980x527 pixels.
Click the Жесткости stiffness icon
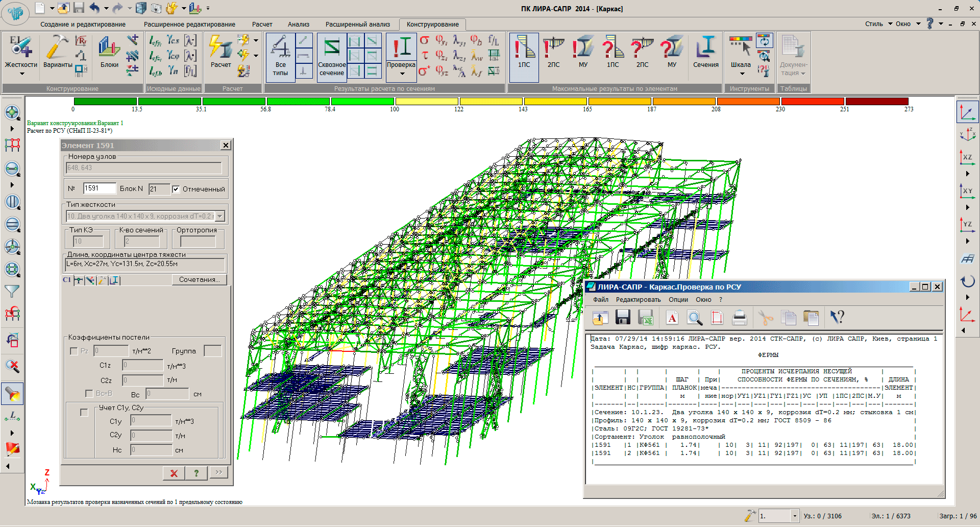tap(20, 47)
